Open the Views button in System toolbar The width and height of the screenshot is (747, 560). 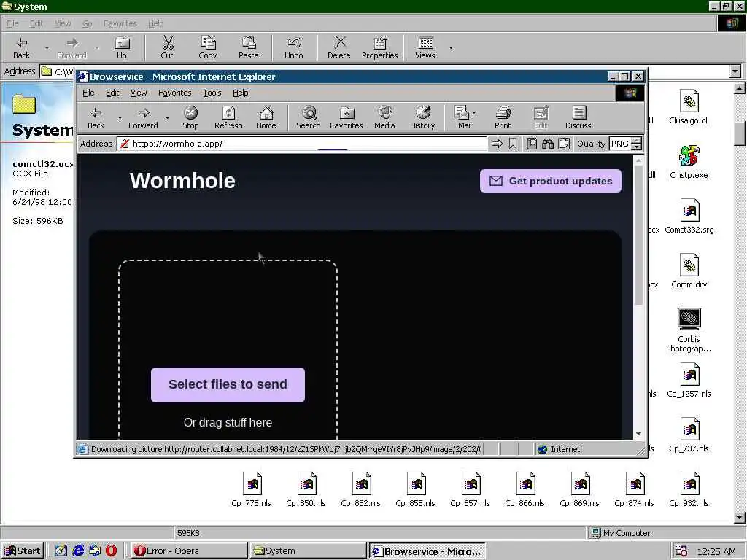(x=425, y=47)
